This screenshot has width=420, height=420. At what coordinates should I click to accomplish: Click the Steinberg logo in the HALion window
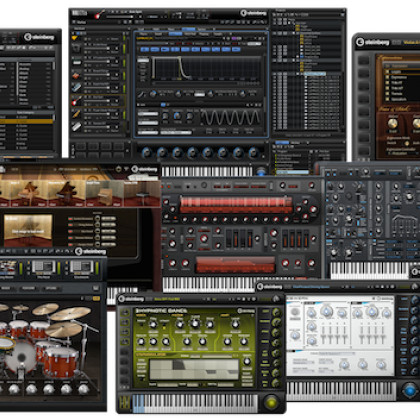(253, 13)
